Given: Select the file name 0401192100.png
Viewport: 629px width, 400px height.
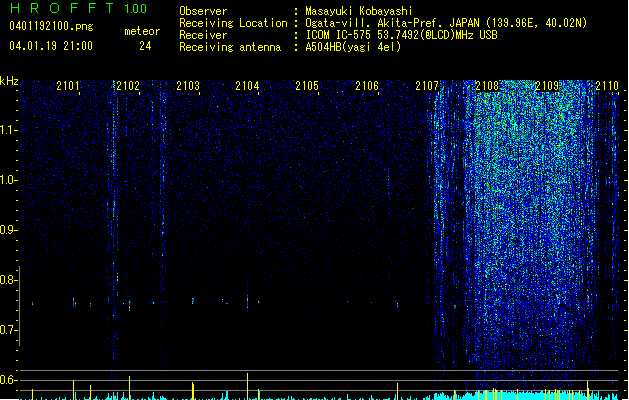Looking at the screenshot, I should click(51, 27).
